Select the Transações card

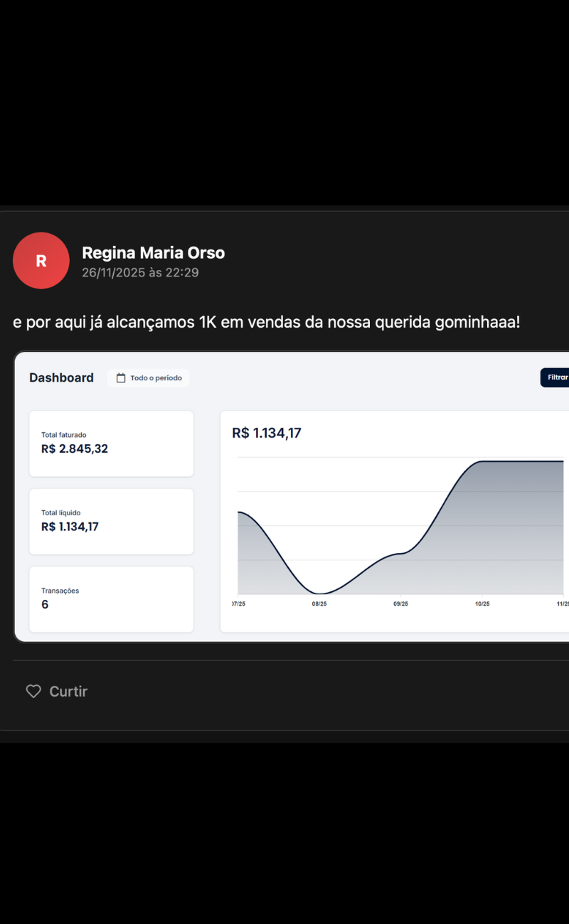tap(111, 599)
